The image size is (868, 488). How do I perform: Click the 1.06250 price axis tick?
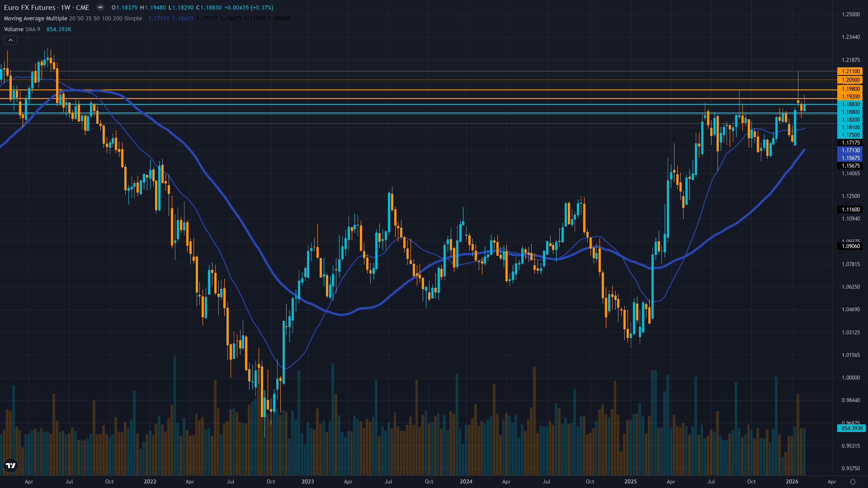(851, 287)
